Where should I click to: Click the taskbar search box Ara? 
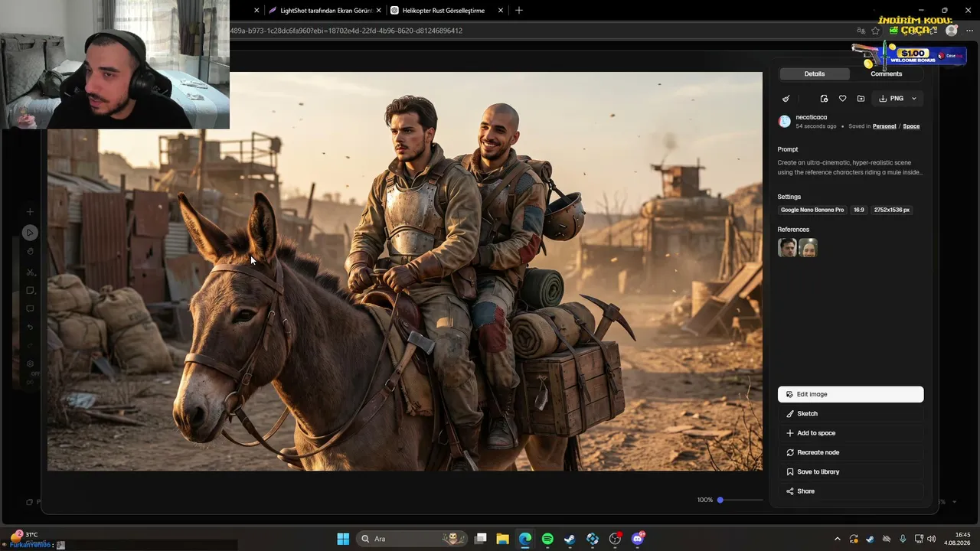(x=412, y=539)
